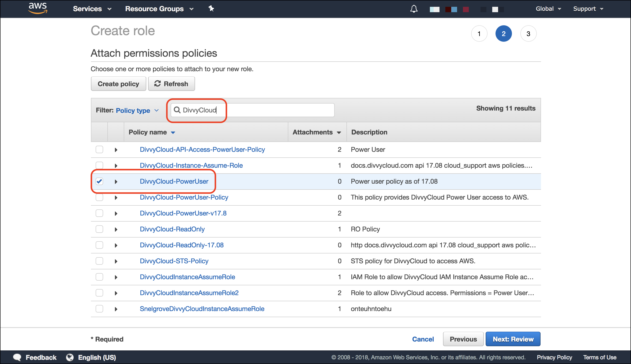This screenshot has height=364, width=631.
Task: Expand the SnelgroveDivvyCloudInstanceAssumeRole row
Action: tap(116, 309)
